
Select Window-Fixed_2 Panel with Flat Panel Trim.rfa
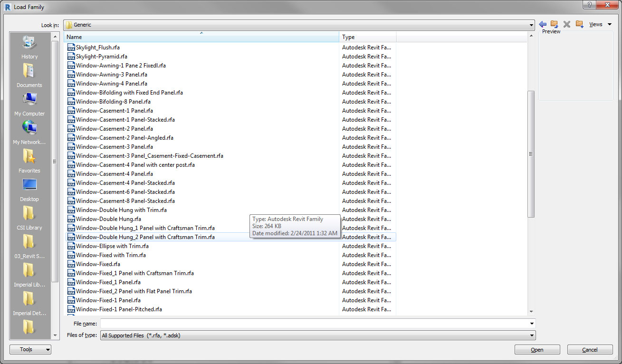coord(134,291)
